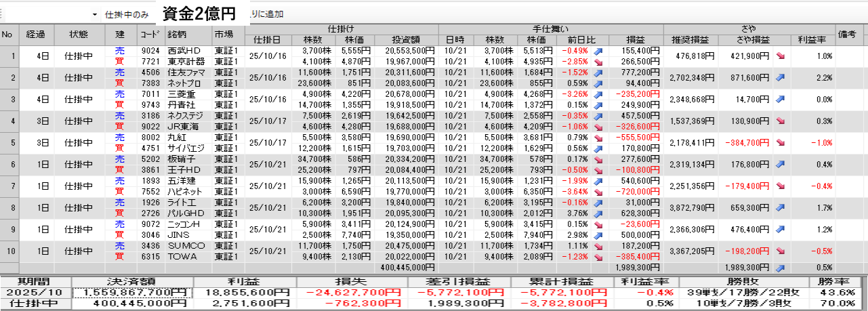Click the 勝率 70.0% cell in 仕掛中 row

click(x=840, y=304)
